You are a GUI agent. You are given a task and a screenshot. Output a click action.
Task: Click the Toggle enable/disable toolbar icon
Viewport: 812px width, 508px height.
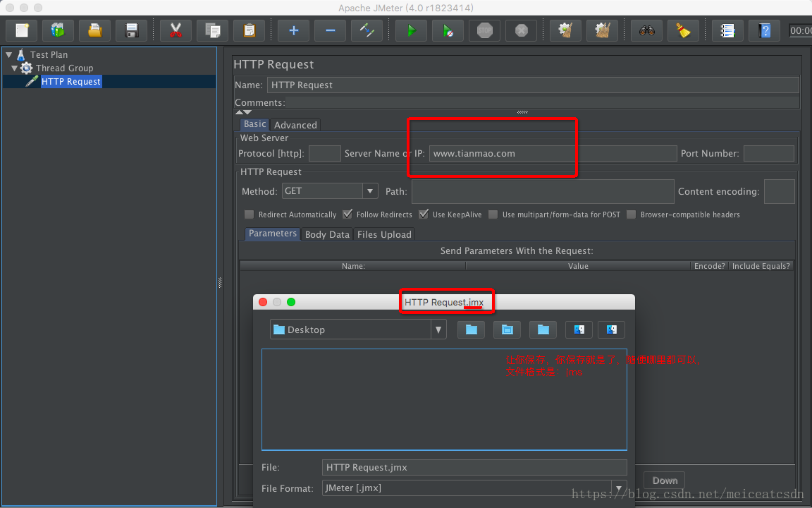(367, 30)
